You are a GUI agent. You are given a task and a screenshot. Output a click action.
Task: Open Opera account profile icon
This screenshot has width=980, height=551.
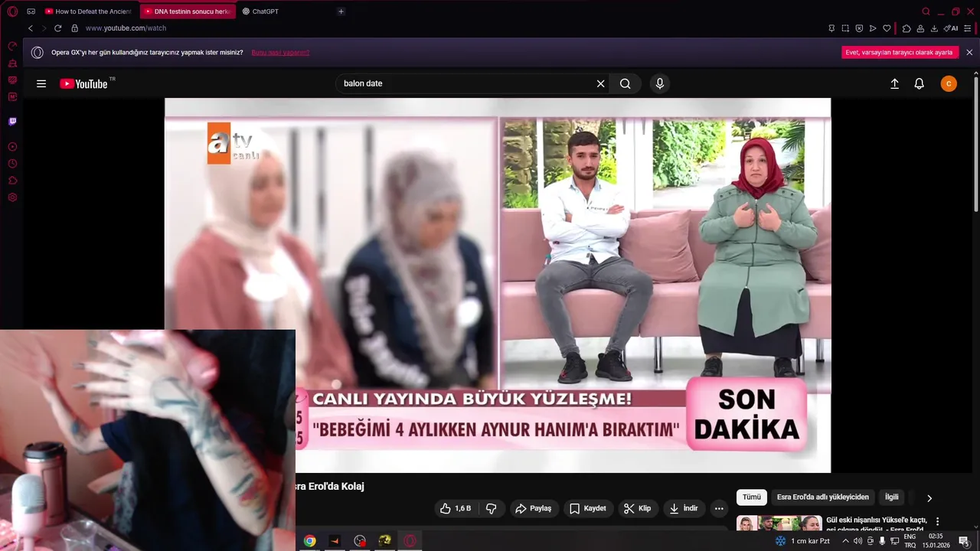point(920,28)
